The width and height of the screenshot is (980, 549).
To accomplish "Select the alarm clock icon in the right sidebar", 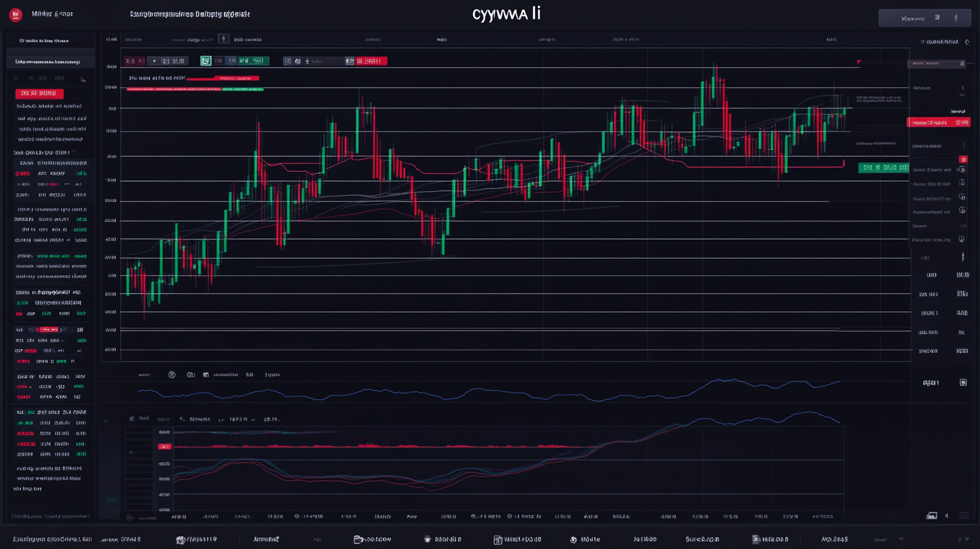I will point(963,170).
